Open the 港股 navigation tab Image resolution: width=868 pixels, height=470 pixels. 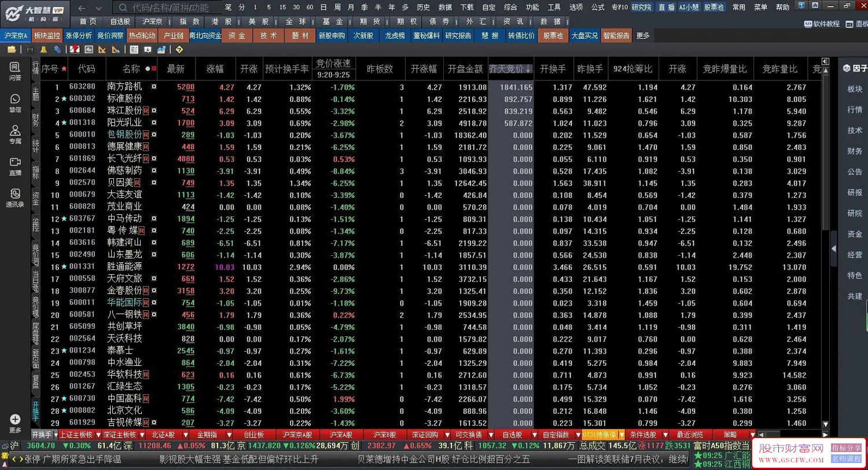point(222,21)
